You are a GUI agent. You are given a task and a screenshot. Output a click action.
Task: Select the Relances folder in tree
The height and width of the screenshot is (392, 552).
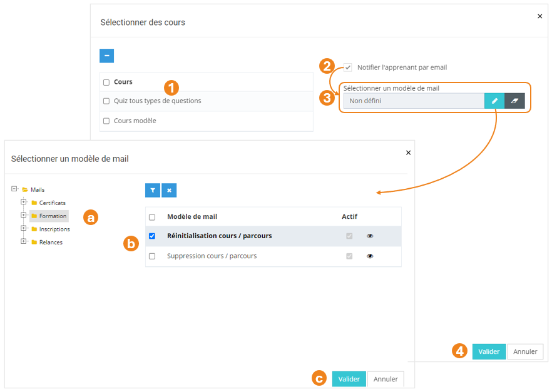[50, 242]
